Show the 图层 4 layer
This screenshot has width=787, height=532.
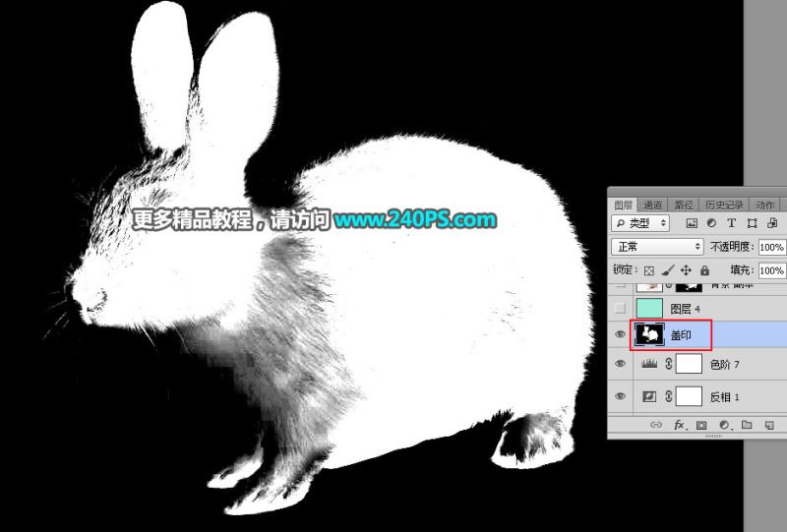[x=621, y=308]
